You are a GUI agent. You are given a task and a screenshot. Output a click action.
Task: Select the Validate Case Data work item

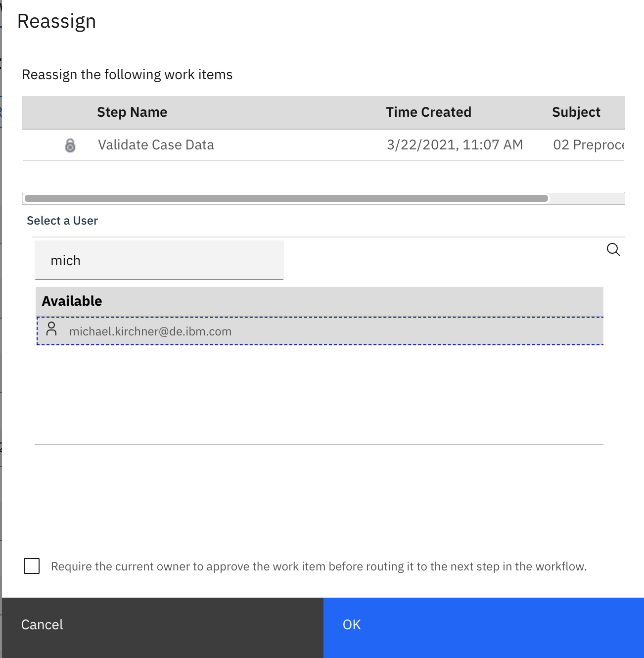(x=156, y=145)
